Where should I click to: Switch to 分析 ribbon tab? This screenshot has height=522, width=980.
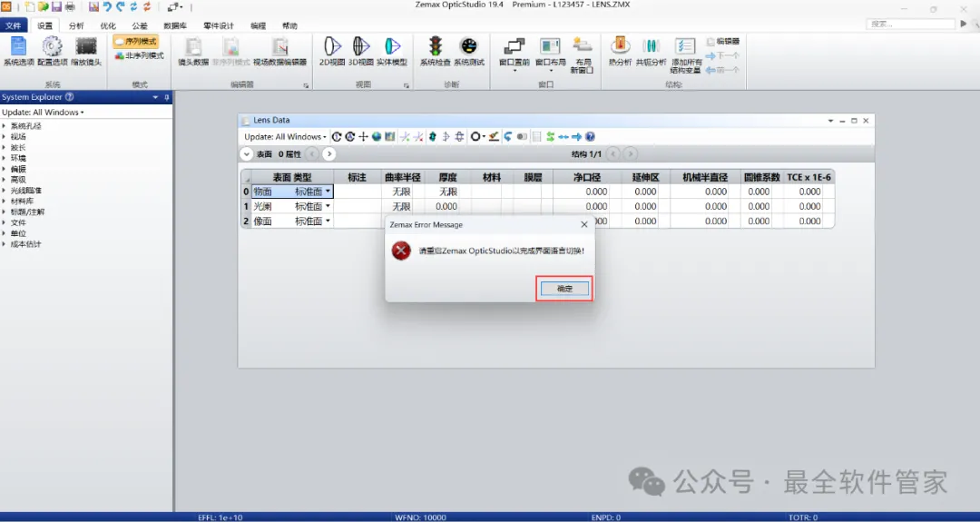coord(76,25)
